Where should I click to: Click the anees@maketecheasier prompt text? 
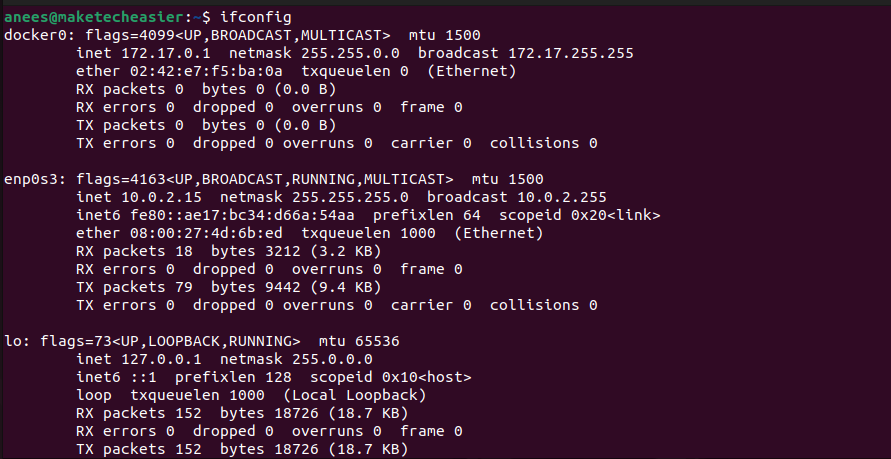point(78,17)
